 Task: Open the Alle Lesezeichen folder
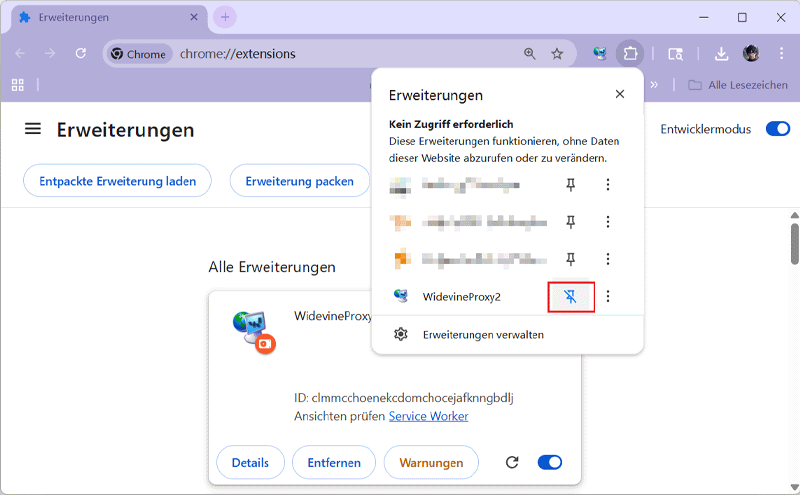click(x=738, y=85)
